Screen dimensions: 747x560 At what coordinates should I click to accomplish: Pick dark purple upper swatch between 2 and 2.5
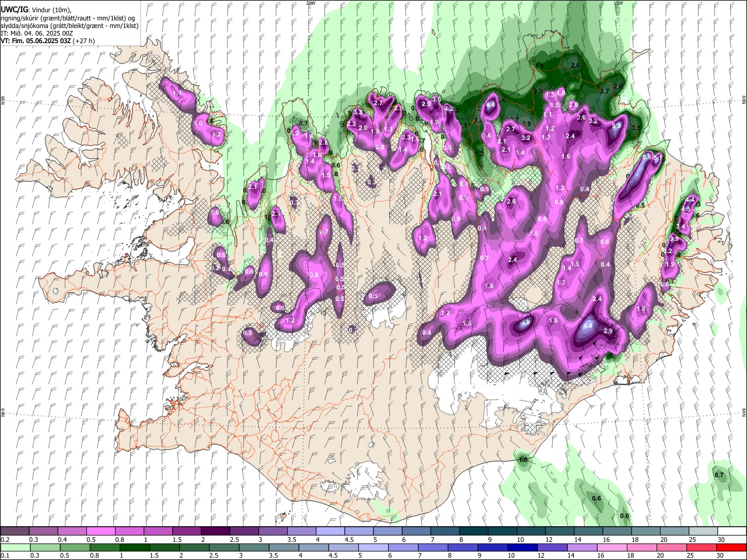[215, 531]
